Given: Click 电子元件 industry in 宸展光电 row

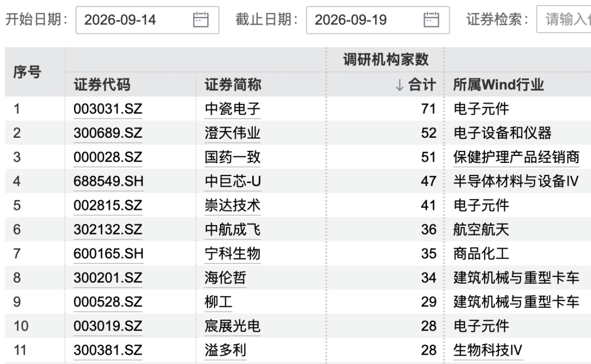Looking at the screenshot, I should point(481,326).
